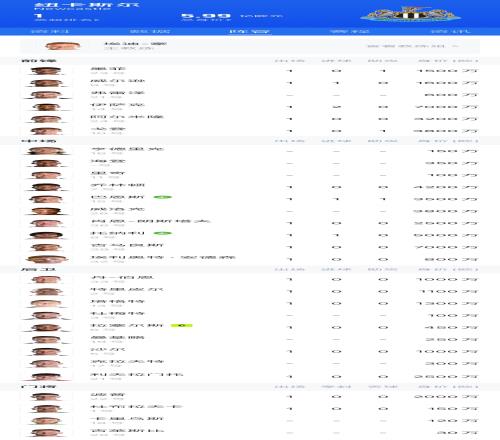Click the avatar photo of 阿尔米隆
The height and width of the screenshot is (440, 500).
[x=46, y=119]
